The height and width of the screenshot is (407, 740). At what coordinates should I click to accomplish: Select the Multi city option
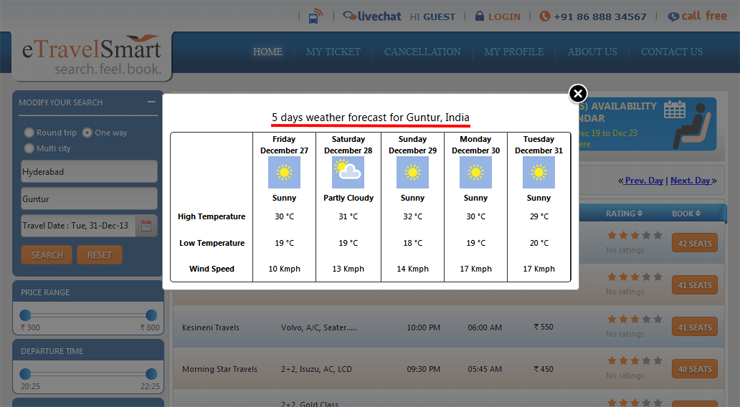(x=29, y=148)
